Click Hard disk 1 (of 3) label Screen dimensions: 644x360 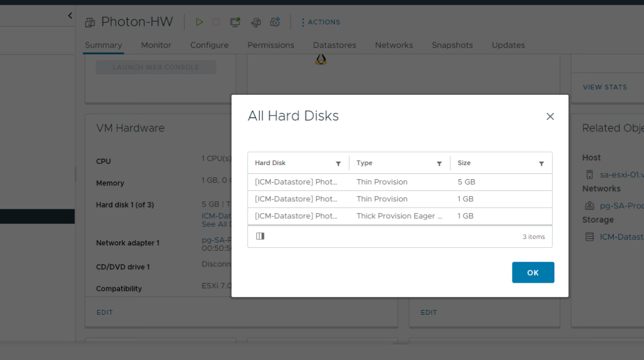125,205
